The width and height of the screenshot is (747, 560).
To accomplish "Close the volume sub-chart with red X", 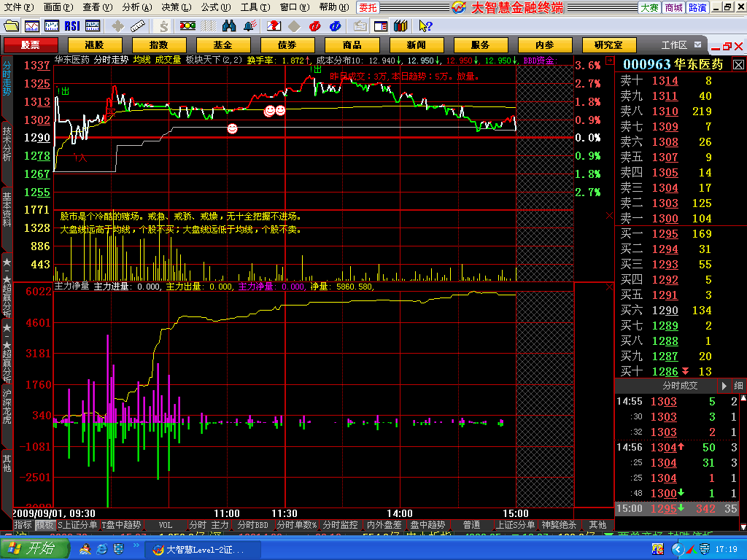I will pyautogui.click(x=609, y=216).
